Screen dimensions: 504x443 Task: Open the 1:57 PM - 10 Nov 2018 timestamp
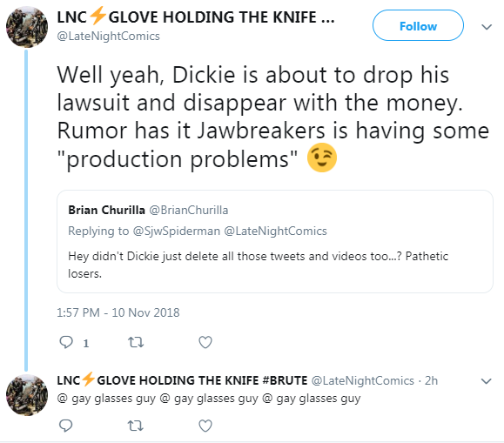pyautogui.click(x=118, y=312)
